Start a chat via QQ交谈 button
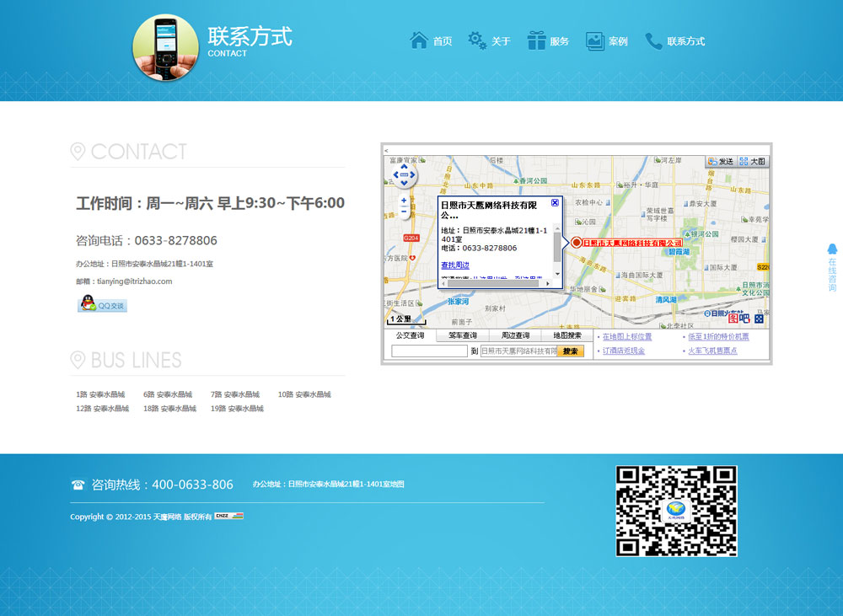 pos(102,303)
